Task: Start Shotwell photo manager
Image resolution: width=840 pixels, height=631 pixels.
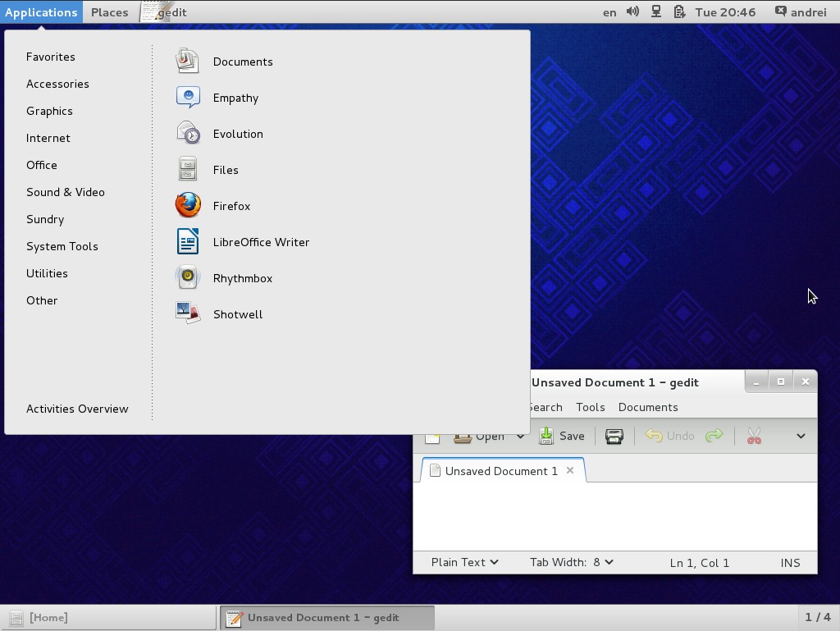Action: pyautogui.click(x=238, y=314)
